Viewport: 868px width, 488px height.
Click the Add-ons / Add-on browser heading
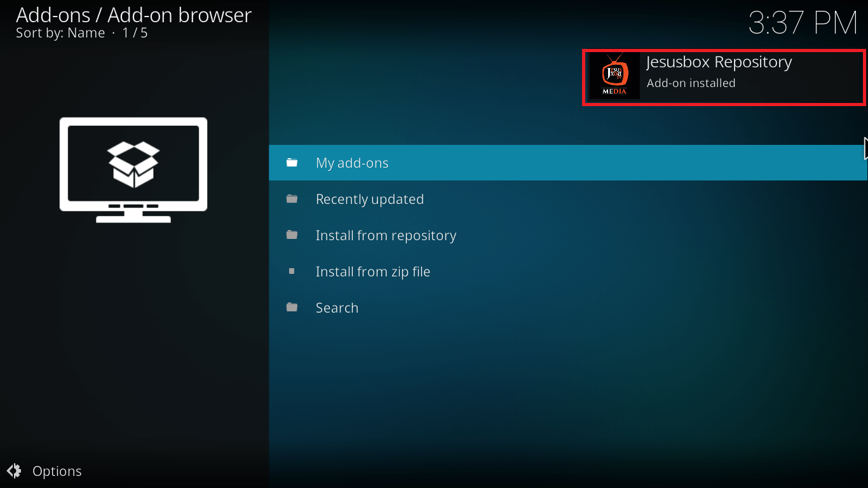pos(134,15)
